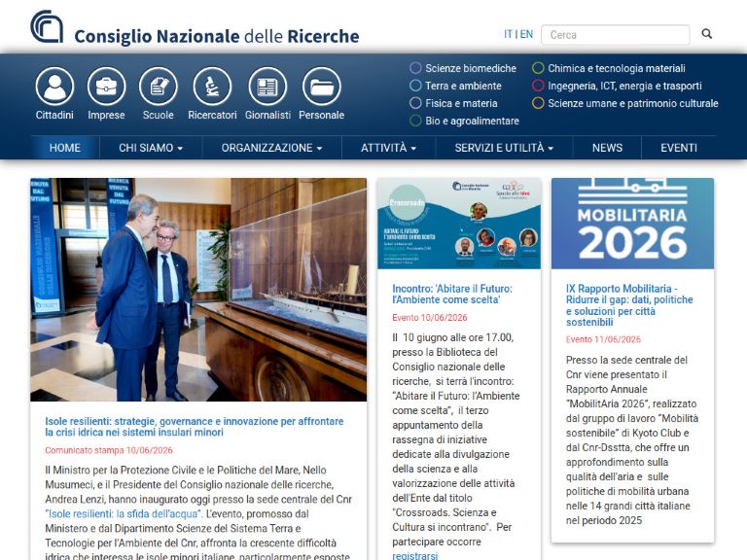This screenshot has height=560, width=747.
Task: Open the Isole resilienti article headline
Action: pyautogui.click(x=195, y=427)
